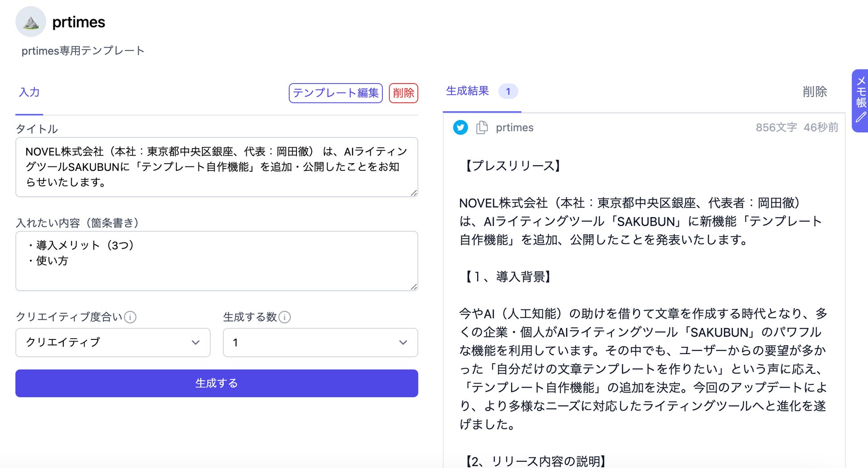Show info for 生成する数

coord(284,317)
